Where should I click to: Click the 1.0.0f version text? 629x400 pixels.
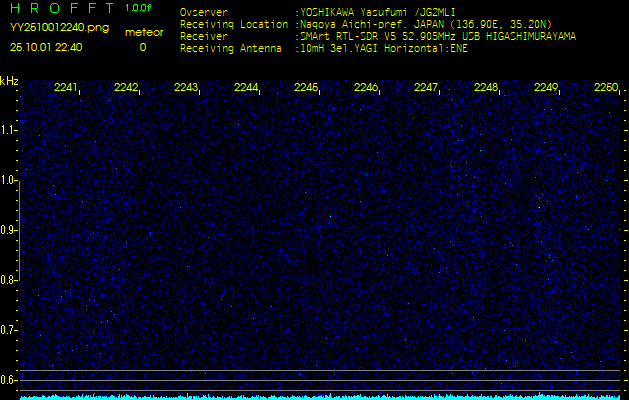click(x=139, y=8)
